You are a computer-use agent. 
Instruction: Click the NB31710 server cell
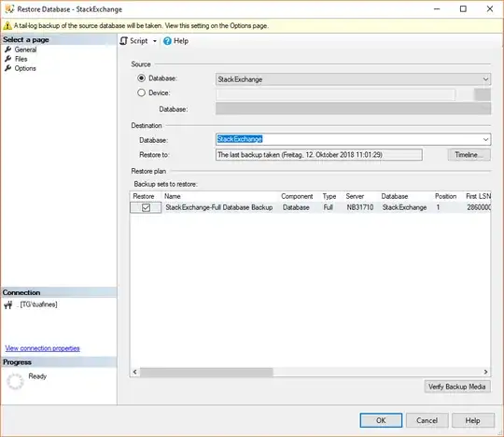360,207
